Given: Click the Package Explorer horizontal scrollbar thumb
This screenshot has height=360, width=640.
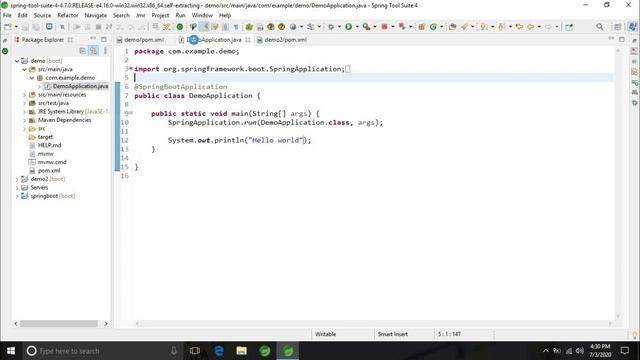Looking at the screenshot, I should 59,324.
